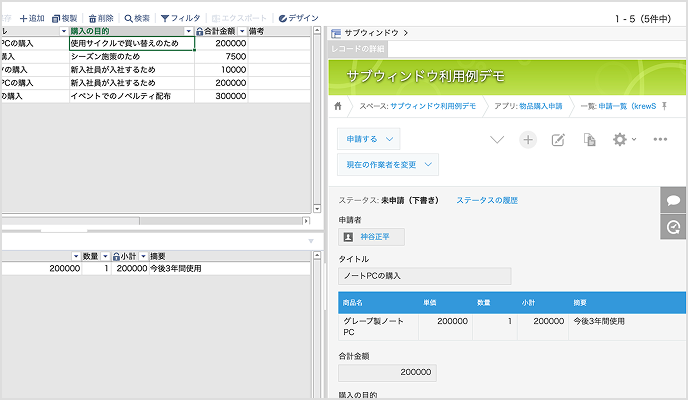The image size is (688, 400).
Task: Expand the 申請する dropdown button
Action: (x=370, y=140)
